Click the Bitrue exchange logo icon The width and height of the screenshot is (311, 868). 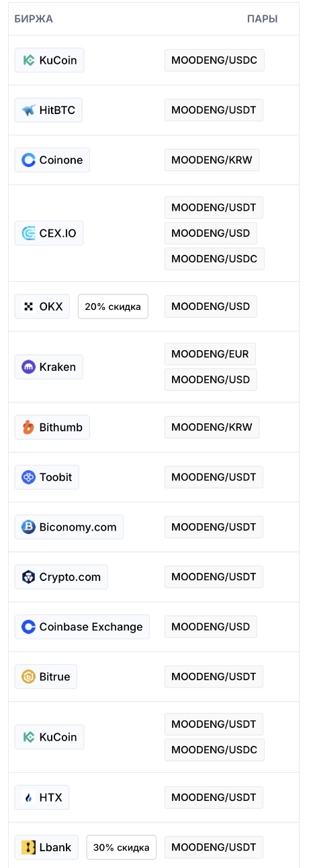[x=28, y=677]
